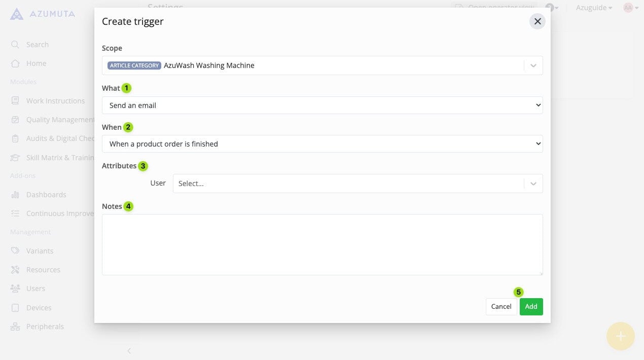Image resolution: width=644 pixels, height=360 pixels.
Task: Click the Search magnifier icon in sidebar
Action: pos(15,45)
